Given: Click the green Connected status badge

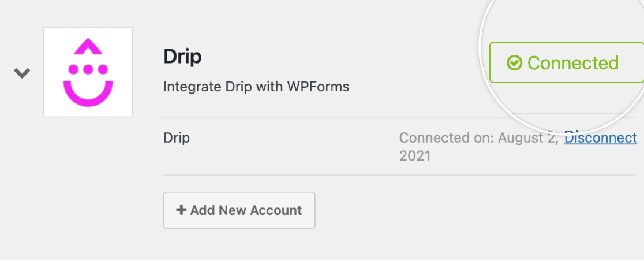Looking at the screenshot, I should pos(566,62).
